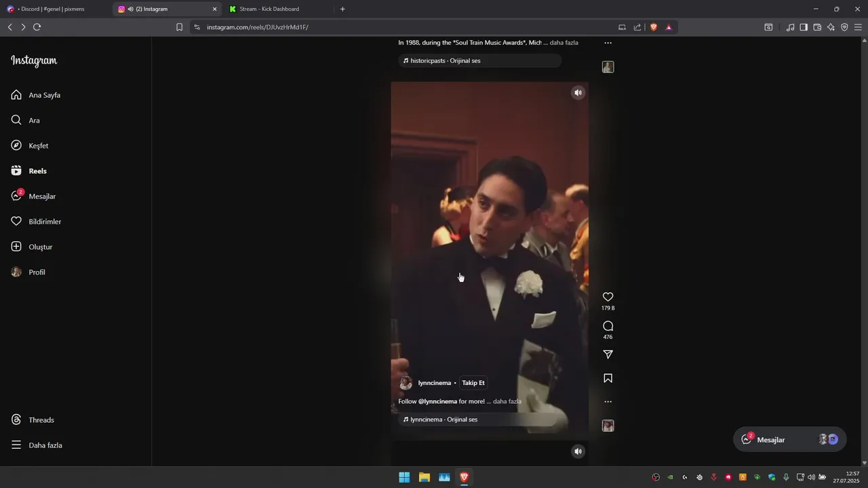868x488 pixels.
Task: Go forward in browser history
Action: (x=23, y=27)
